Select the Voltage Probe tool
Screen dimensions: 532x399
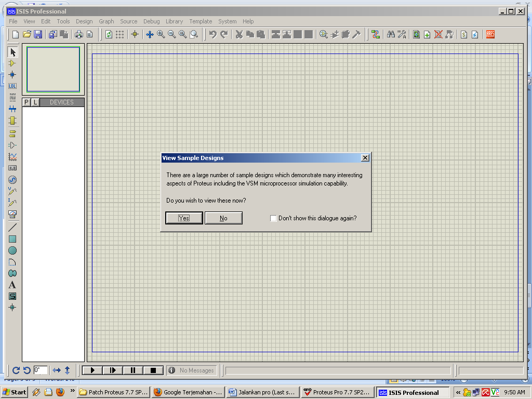coord(12,191)
